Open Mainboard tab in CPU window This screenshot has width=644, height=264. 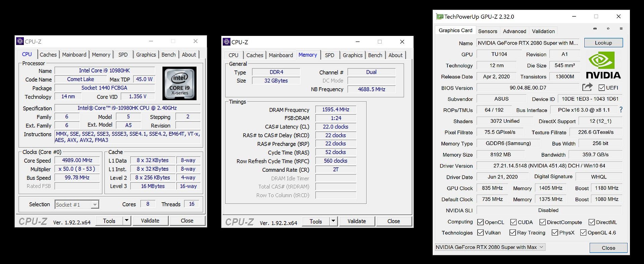(x=74, y=54)
